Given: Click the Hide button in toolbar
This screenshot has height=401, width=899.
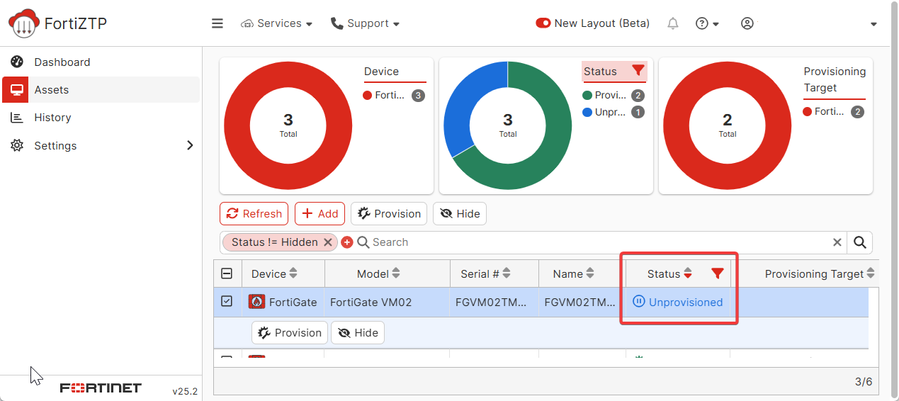Looking at the screenshot, I should tap(460, 214).
